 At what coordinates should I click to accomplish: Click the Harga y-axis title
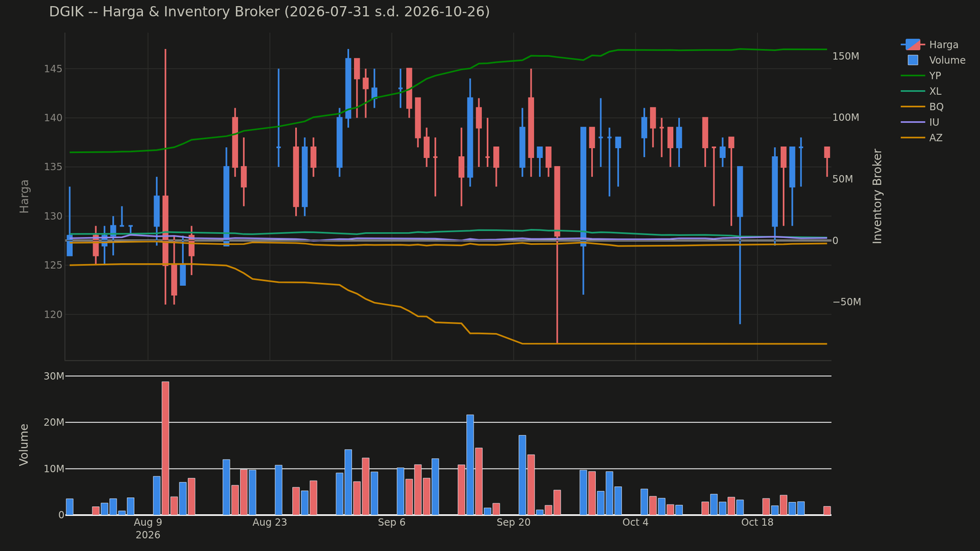click(x=24, y=196)
